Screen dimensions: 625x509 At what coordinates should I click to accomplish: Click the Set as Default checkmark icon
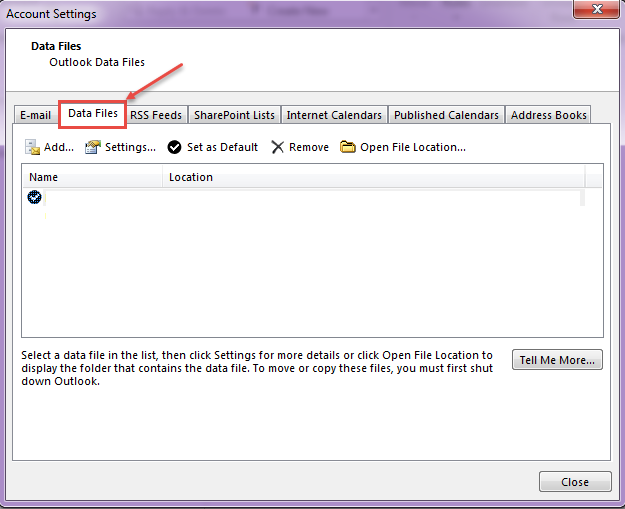pos(174,147)
